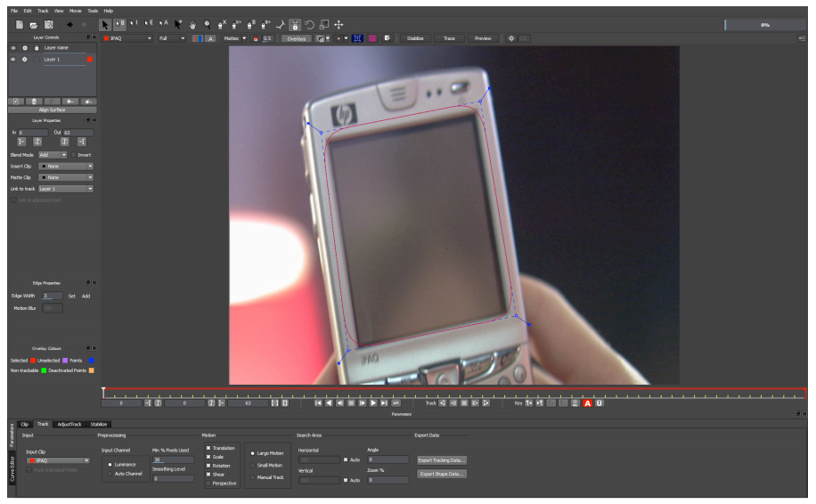The height and width of the screenshot is (504, 816).
Task: Click the Align Surface button
Action: 52,110
